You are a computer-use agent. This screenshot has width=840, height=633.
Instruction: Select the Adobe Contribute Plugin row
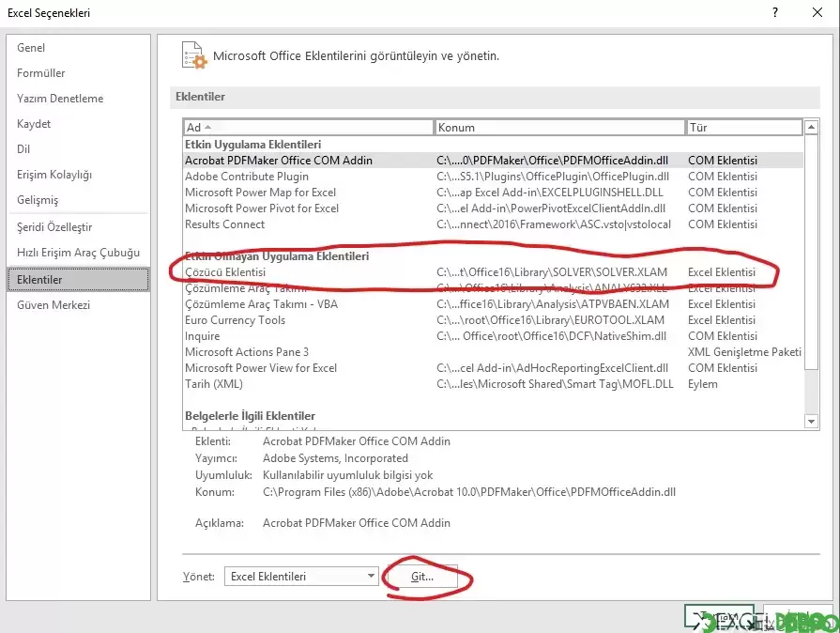point(493,177)
